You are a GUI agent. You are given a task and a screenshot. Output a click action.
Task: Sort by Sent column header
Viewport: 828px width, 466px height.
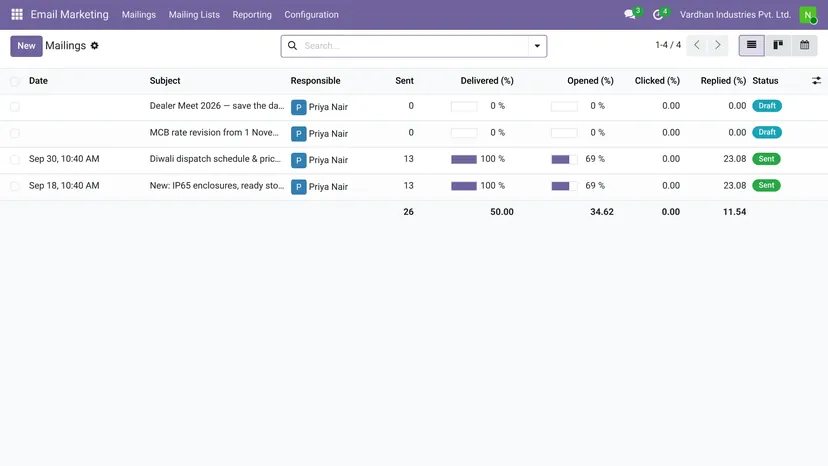coord(404,81)
